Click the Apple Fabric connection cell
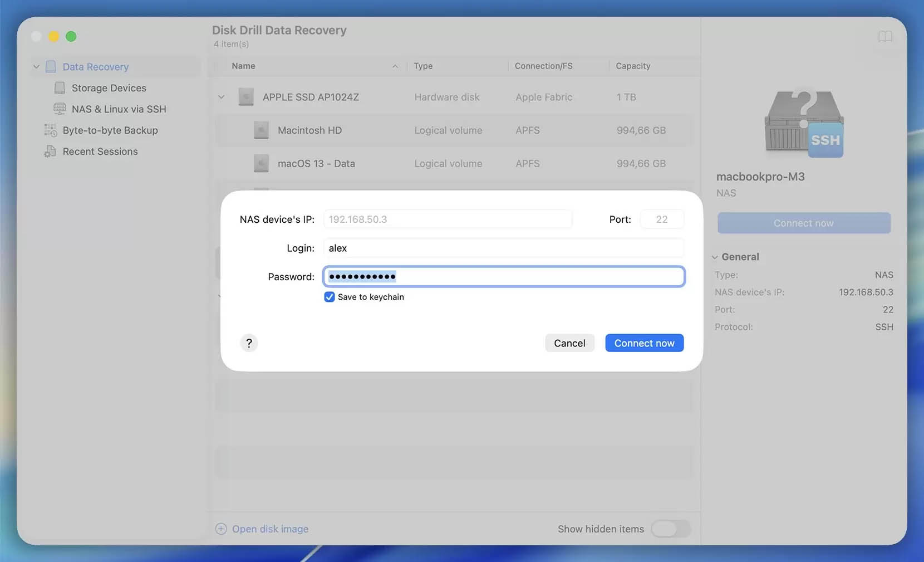This screenshot has height=562, width=924. [x=544, y=97]
